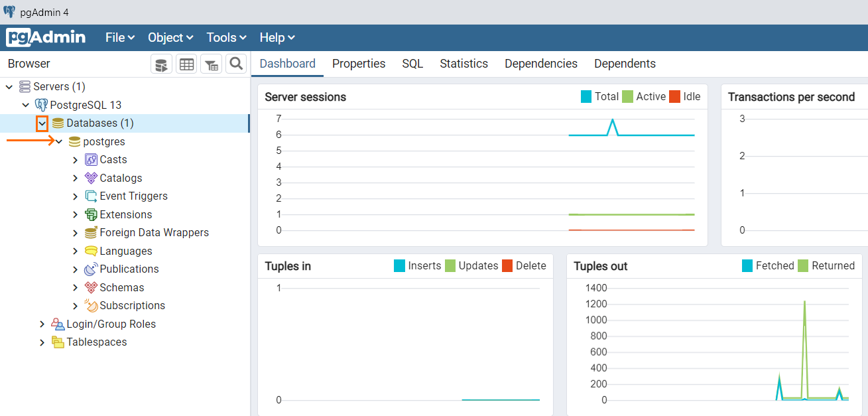Click the Extensions node icon
Screen dimensions: 868x416
pos(92,214)
